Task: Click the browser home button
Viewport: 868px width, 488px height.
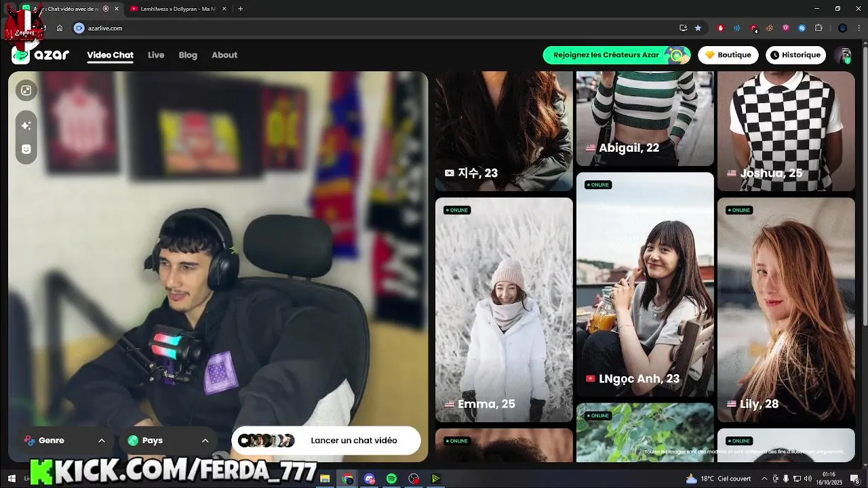Action: point(60,28)
